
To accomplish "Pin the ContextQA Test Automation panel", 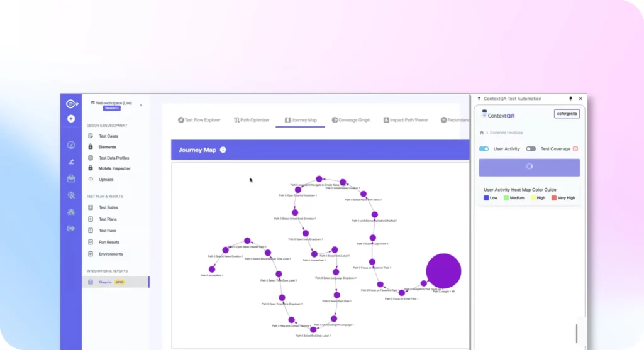I will coord(570,99).
